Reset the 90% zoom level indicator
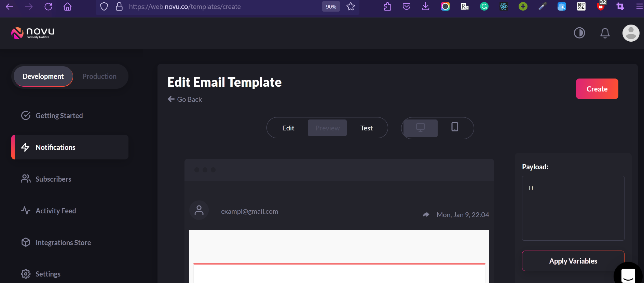The image size is (644, 283). click(x=331, y=6)
